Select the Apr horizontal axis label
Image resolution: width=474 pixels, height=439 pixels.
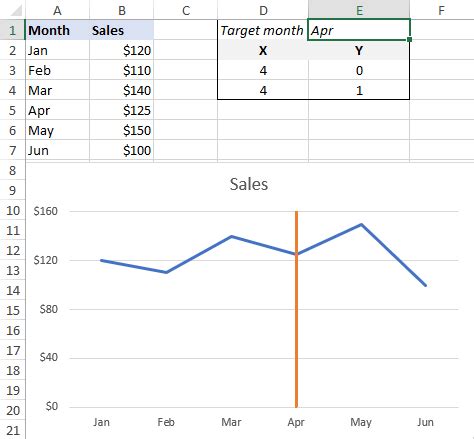coord(296,423)
